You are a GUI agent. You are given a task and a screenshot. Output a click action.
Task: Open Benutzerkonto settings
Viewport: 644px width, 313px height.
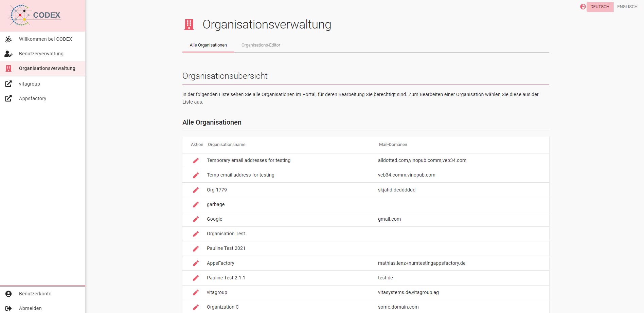43,294
